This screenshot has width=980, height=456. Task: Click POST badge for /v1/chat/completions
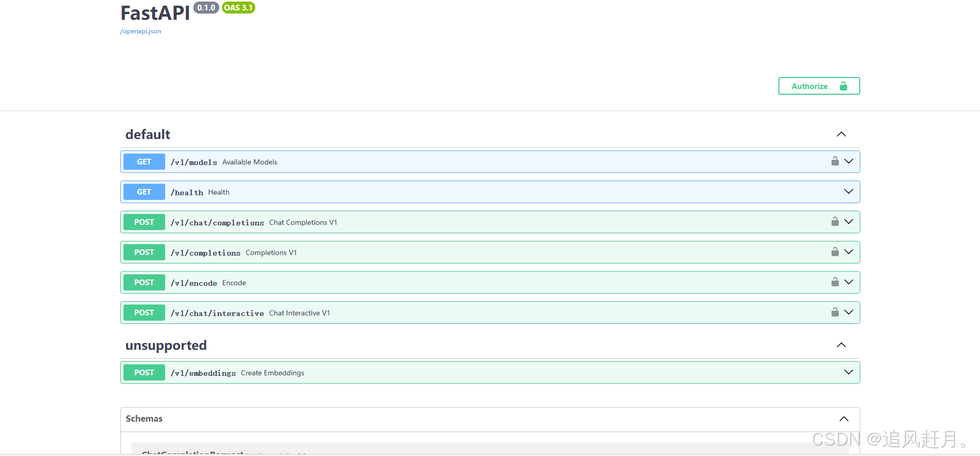[x=144, y=222]
